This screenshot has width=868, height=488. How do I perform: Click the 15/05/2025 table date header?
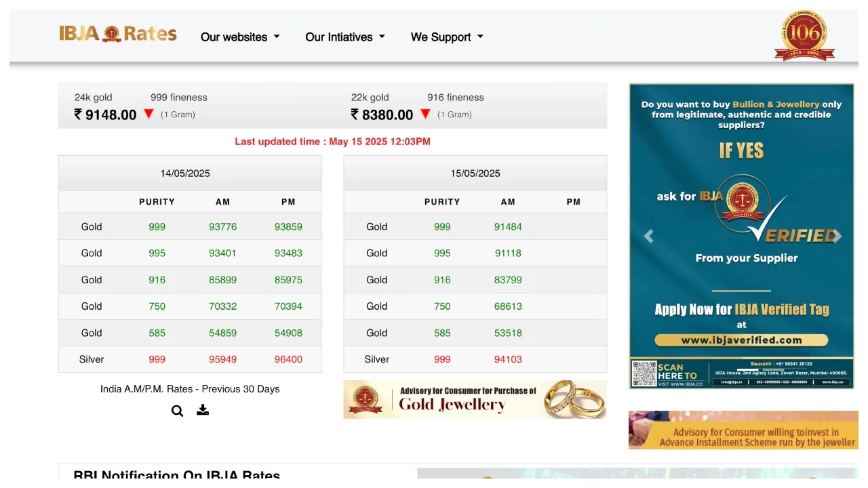pyautogui.click(x=475, y=174)
